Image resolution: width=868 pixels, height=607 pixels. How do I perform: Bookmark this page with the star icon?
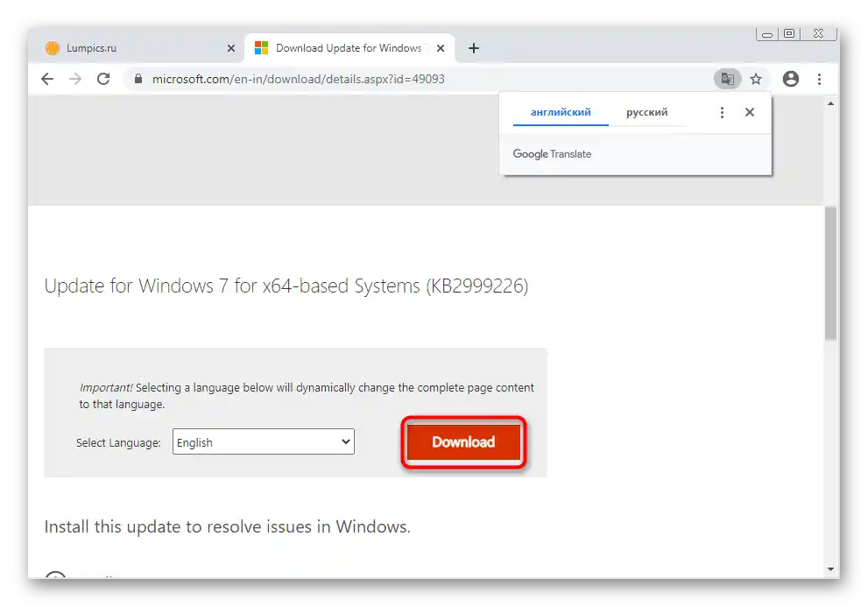click(756, 79)
